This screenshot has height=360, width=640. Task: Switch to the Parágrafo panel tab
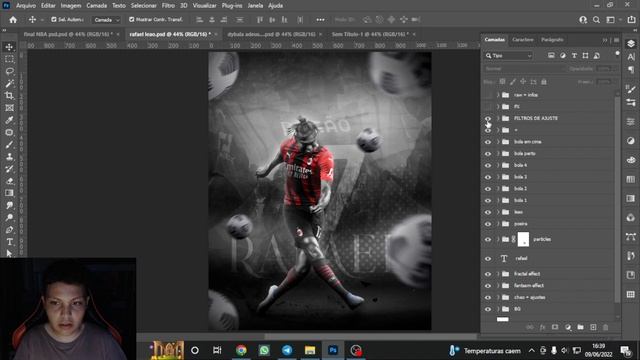(x=552, y=40)
